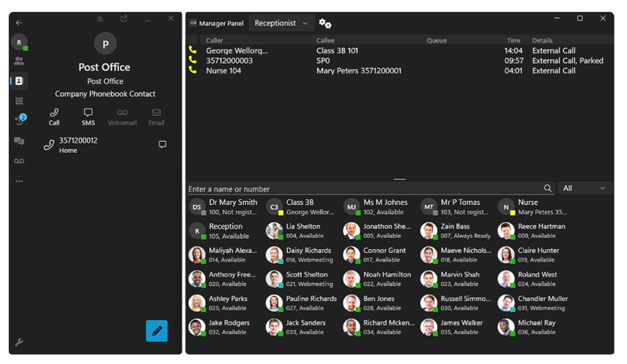Open settings via the wrench icon
Viewport: 627px width, 364px height.
(x=19, y=342)
